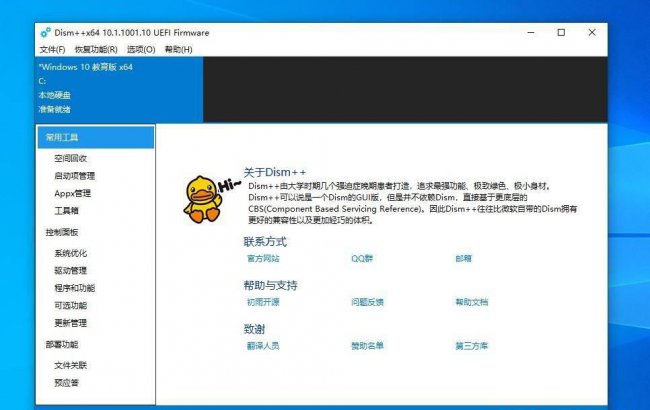The height and width of the screenshot is (410, 650).
Task: Open 系统优化 in the sidebar
Action: [70, 253]
